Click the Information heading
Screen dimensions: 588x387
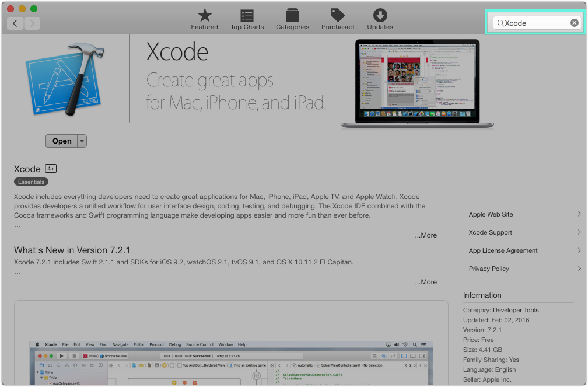click(482, 295)
